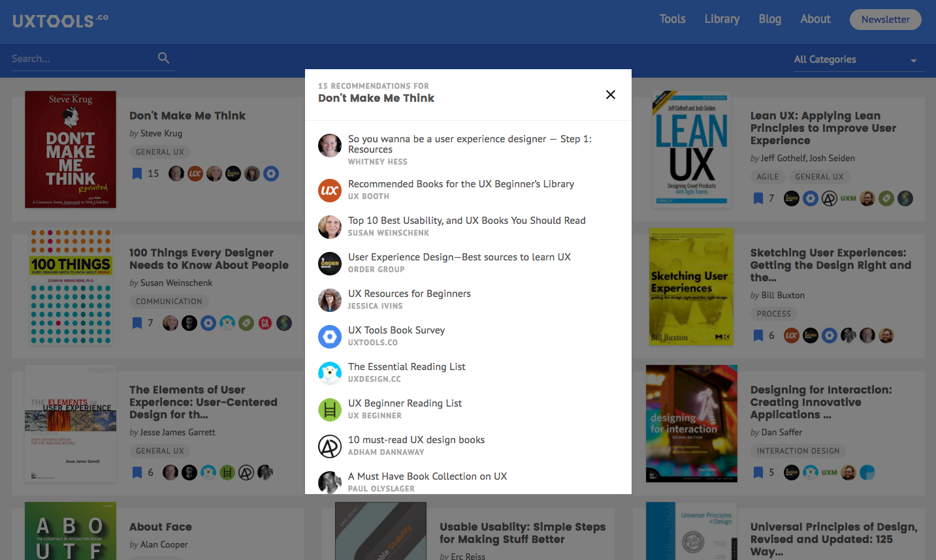Screen dimensions: 936x560
Task: Open User Experience Design—Best sources link
Action: pos(459,257)
